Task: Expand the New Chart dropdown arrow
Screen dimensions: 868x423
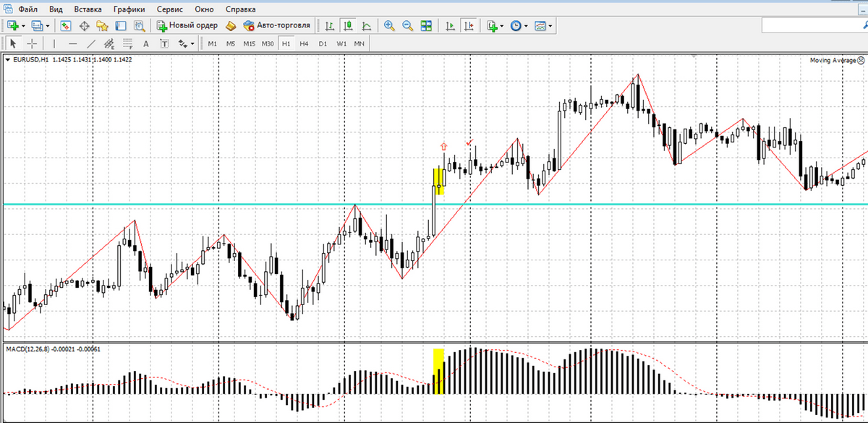Action: coord(23,25)
